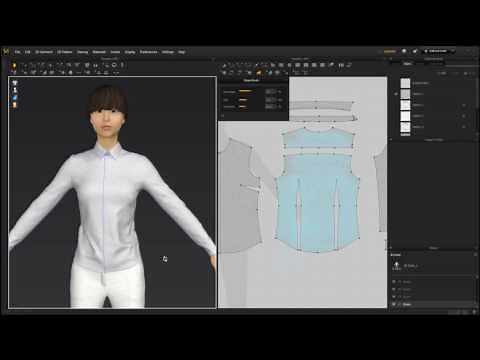
Task: Select the top fabric swatch in fabric list
Action: coord(405,83)
